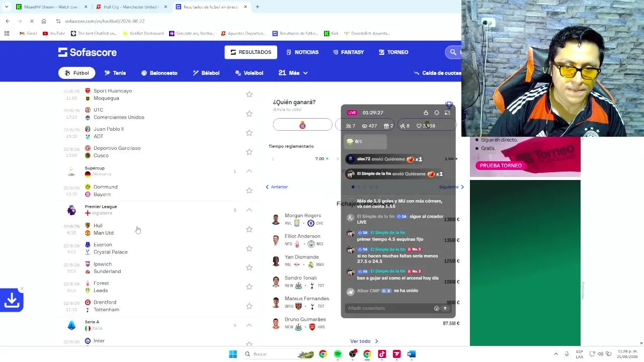This screenshot has height=362, width=644.
Task: Select the RESULTADOS button
Action: point(251,52)
